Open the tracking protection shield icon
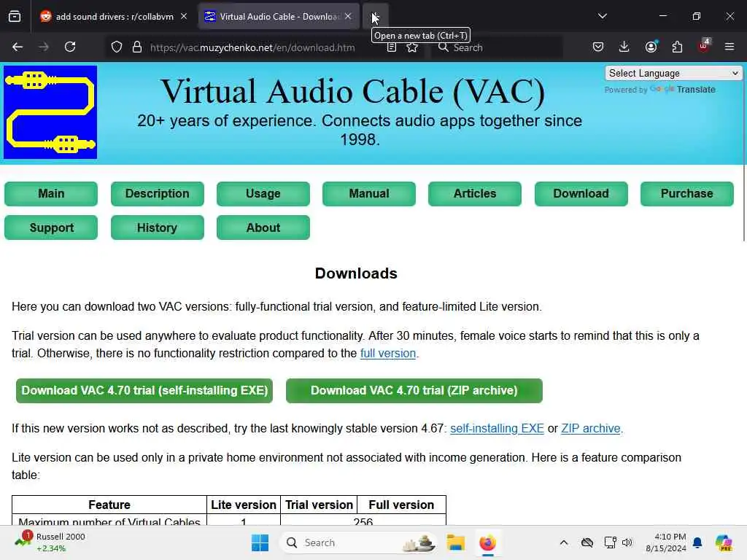The height and width of the screenshot is (560, 747). tap(117, 47)
